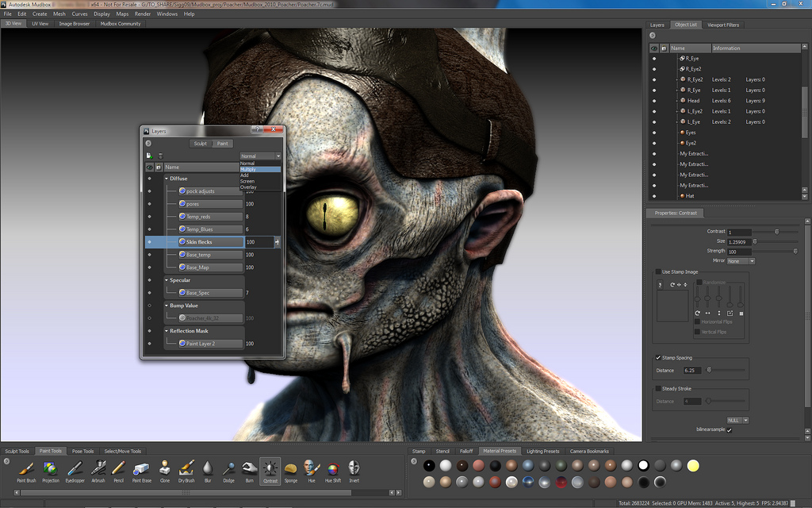Click the Contrast slider handle
812x508 pixels.
coord(777,232)
